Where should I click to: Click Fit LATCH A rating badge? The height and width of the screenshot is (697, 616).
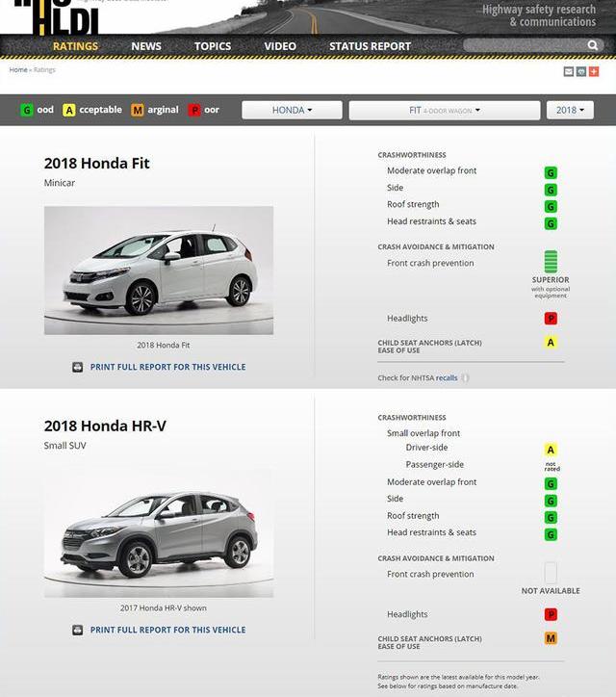tap(551, 343)
